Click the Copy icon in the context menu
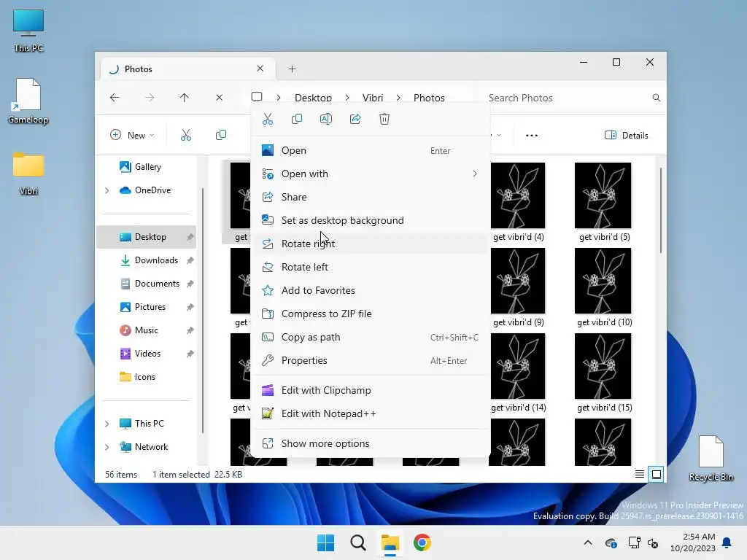This screenshot has height=560, width=747. (297, 119)
